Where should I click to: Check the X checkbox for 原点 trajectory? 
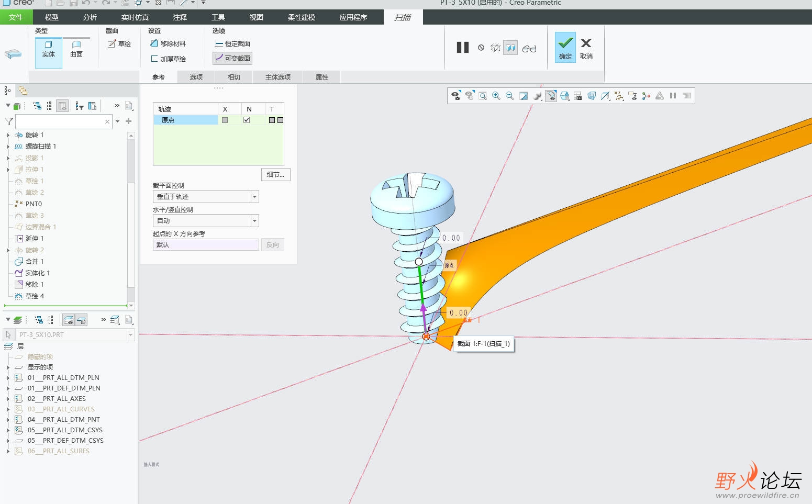click(x=225, y=120)
